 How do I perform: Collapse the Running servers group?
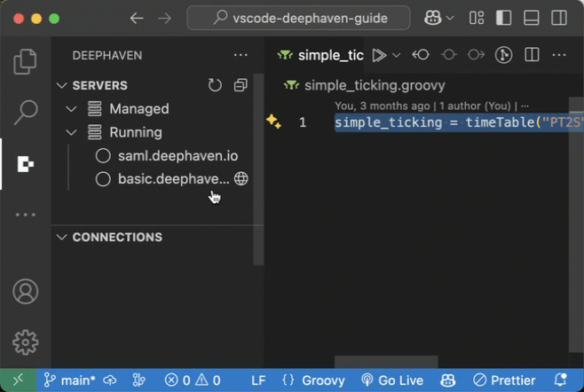72,132
